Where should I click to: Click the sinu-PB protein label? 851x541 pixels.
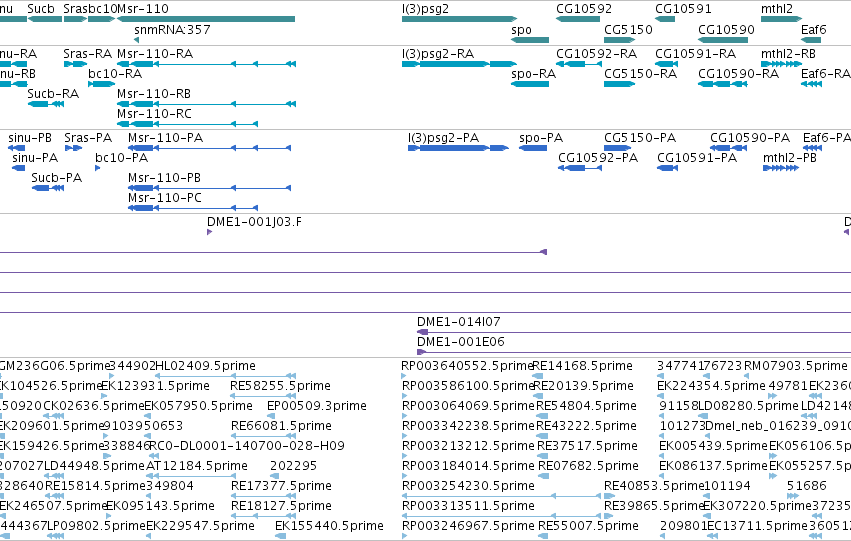[x=30, y=138]
